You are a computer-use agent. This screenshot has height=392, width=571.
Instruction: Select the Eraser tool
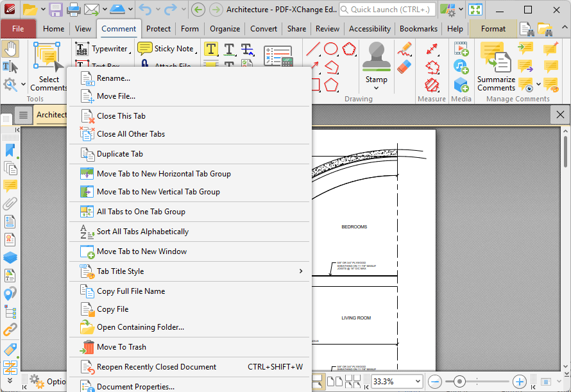click(404, 67)
